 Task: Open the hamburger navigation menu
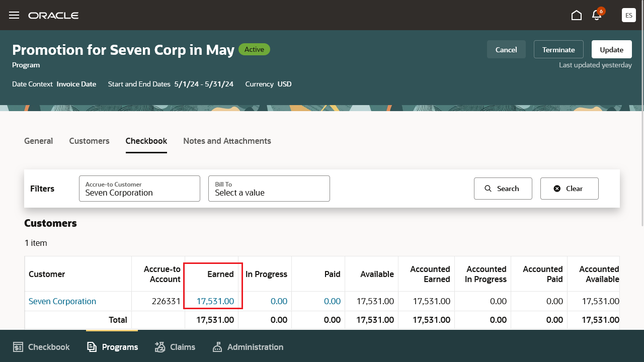14,15
